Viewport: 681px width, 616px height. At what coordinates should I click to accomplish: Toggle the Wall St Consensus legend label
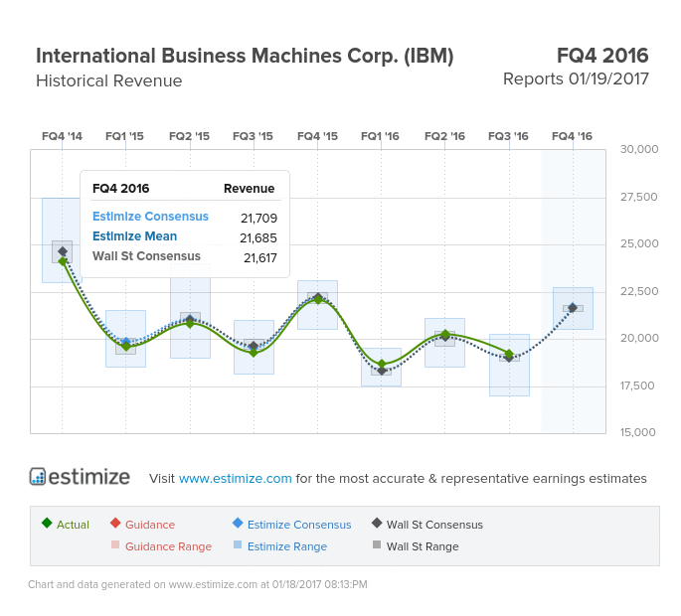434,525
